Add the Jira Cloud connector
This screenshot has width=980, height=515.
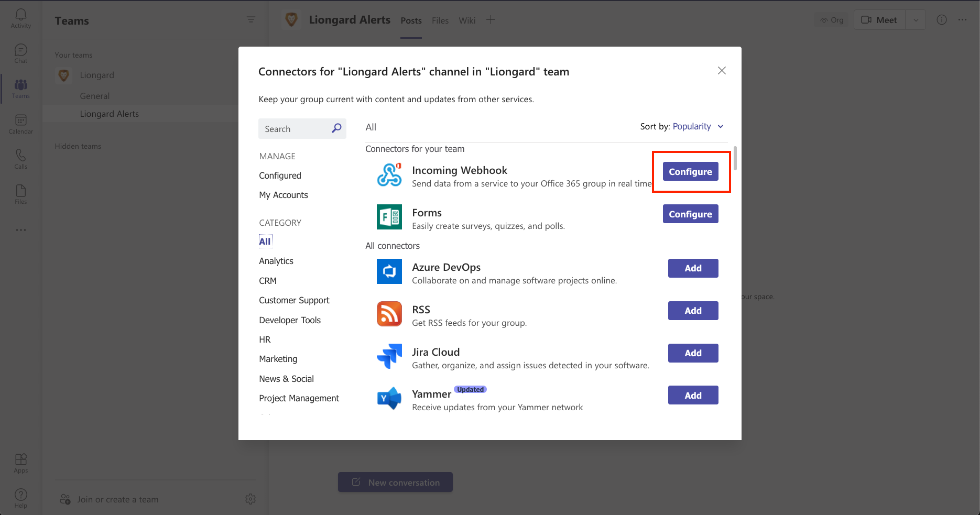pos(693,353)
